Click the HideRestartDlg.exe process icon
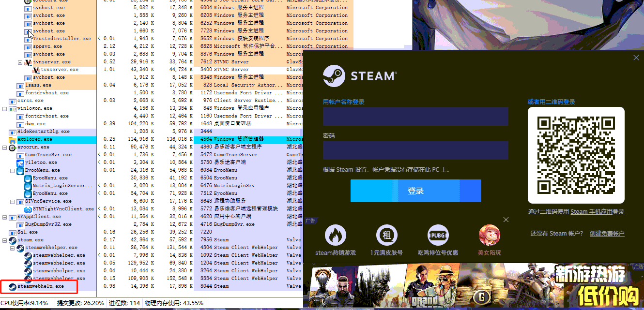 (x=13, y=132)
